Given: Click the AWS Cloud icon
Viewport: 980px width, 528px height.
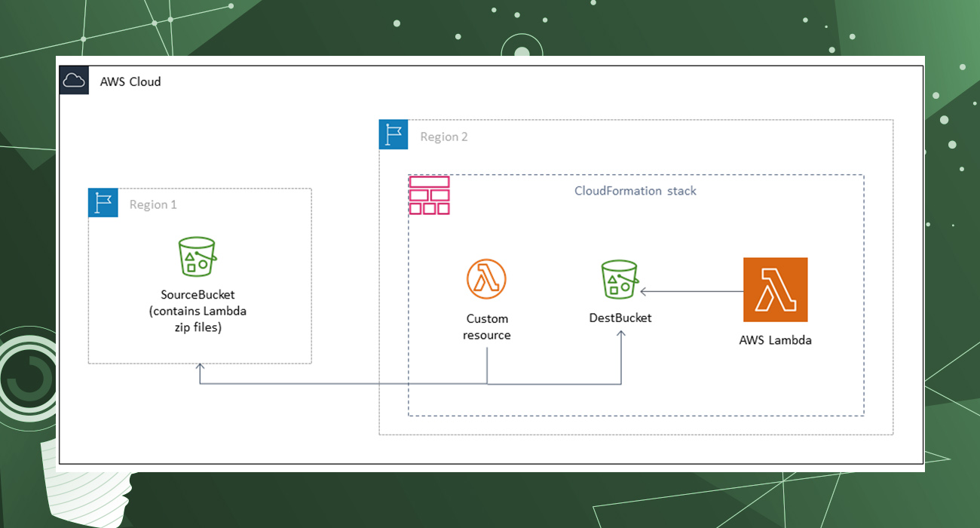Looking at the screenshot, I should (74, 81).
